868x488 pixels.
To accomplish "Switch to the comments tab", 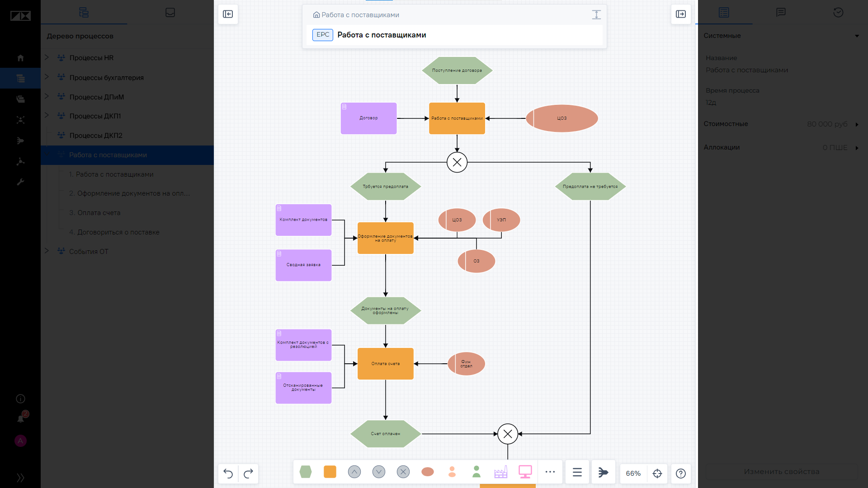I will click(x=781, y=13).
